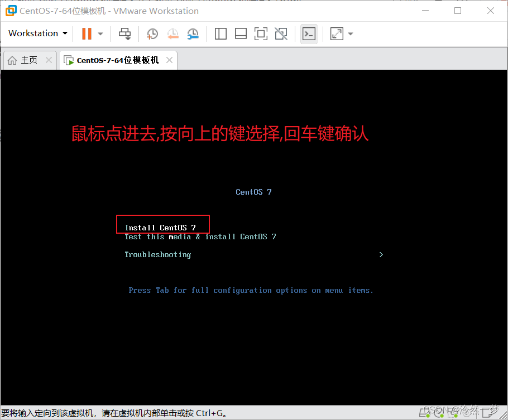Open the snapshot manager

pyautogui.click(x=193, y=33)
